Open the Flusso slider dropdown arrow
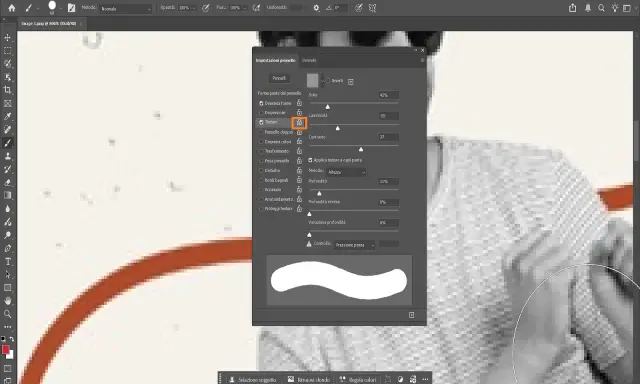 coord(245,8)
